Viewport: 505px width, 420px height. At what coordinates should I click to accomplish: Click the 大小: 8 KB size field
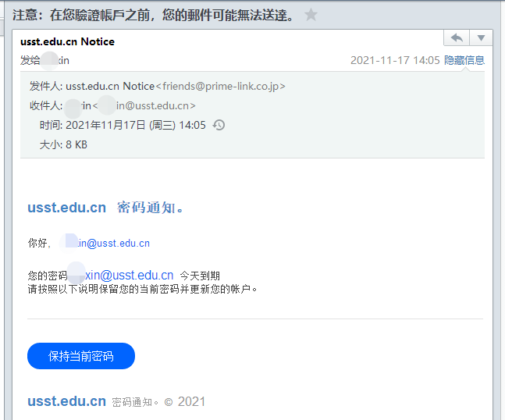click(x=63, y=144)
